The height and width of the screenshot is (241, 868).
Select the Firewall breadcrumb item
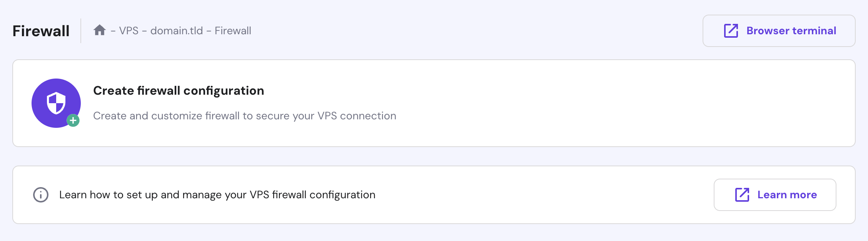click(x=233, y=31)
